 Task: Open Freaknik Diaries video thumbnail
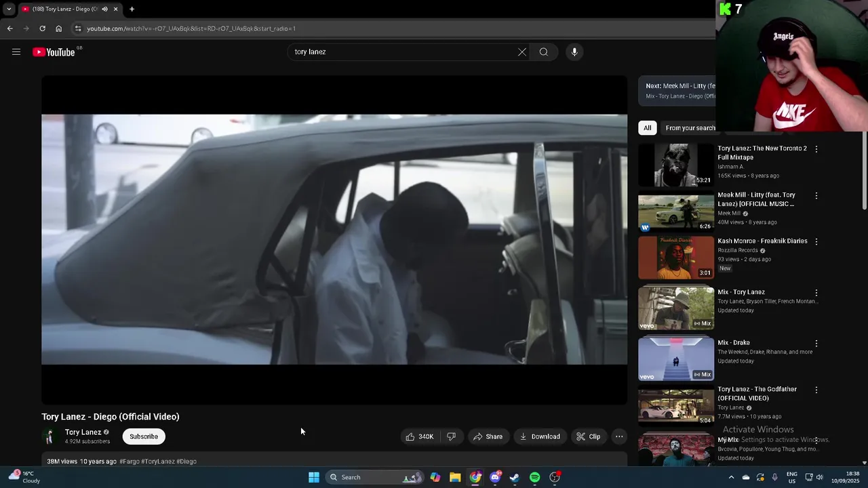pos(676,258)
